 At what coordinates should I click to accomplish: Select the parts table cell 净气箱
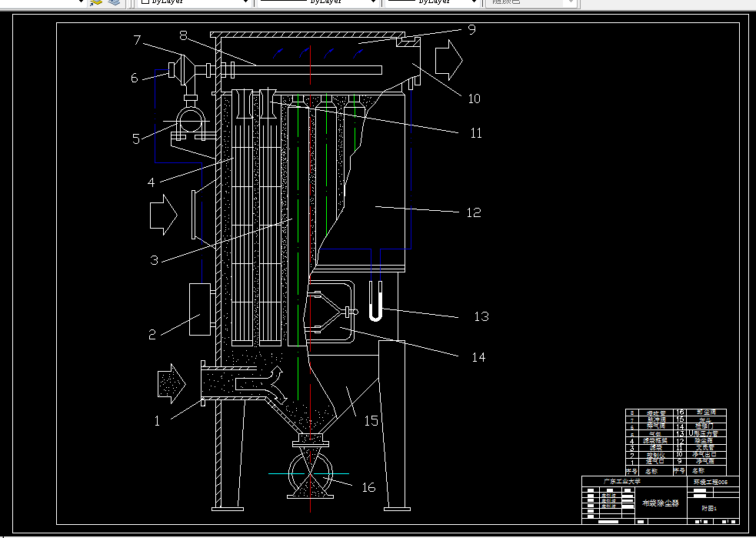point(705,461)
